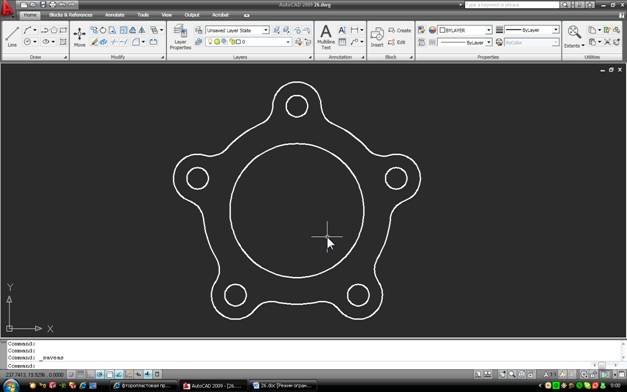Toggle Object Snap Tracking in status bar

click(119, 374)
